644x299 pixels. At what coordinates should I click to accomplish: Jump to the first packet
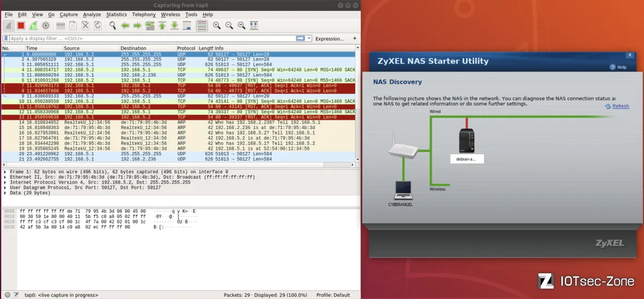162,26
